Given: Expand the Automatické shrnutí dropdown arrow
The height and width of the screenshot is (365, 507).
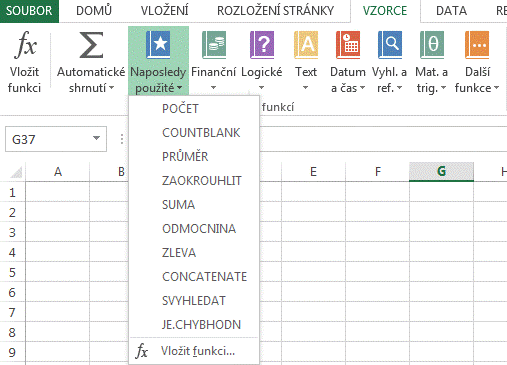Looking at the screenshot, I should point(112,88).
